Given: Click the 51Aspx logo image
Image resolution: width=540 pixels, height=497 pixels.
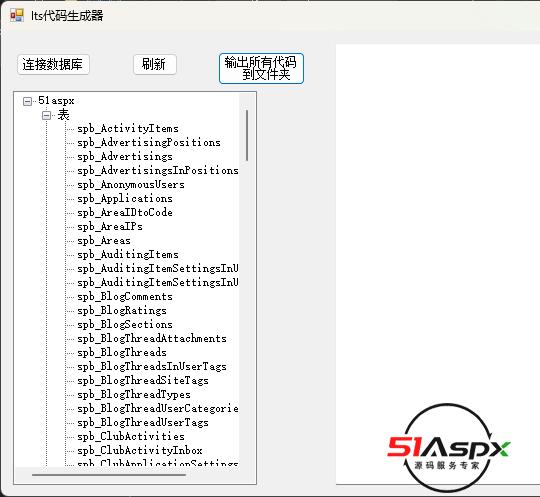Looking at the screenshot, I should click(x=448, y=448).
